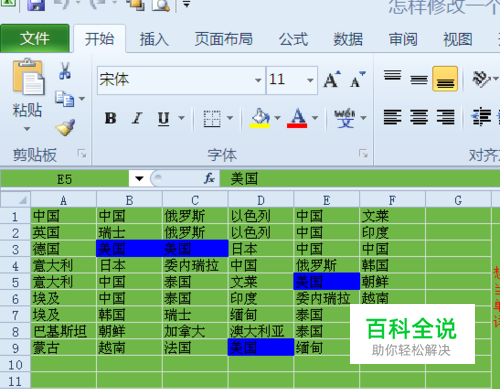The height and width of the screenshot is (389, 500).
Task: Select the Format Painter brush icon
Action: (65, 127)
